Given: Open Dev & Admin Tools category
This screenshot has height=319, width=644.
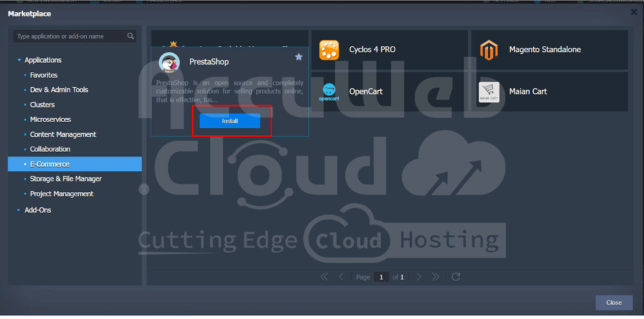Looking at the screenshot, I should tap(59, 90).
